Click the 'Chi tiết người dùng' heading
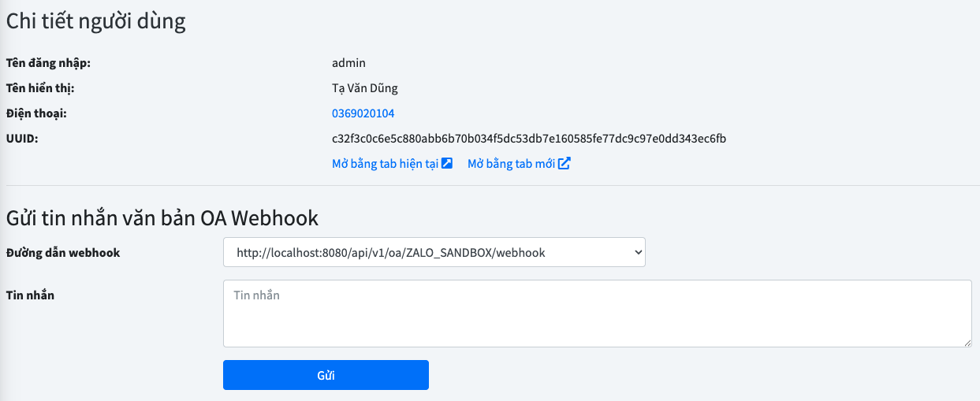The height and width of the screenshot is (401, 980). [96, 21]
